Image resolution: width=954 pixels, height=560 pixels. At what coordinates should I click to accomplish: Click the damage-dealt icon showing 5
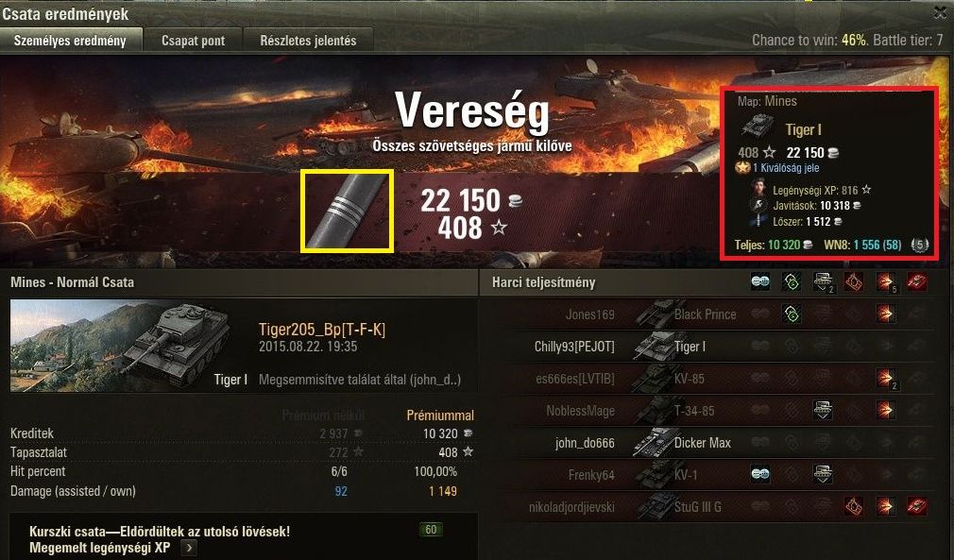(886, 281)
